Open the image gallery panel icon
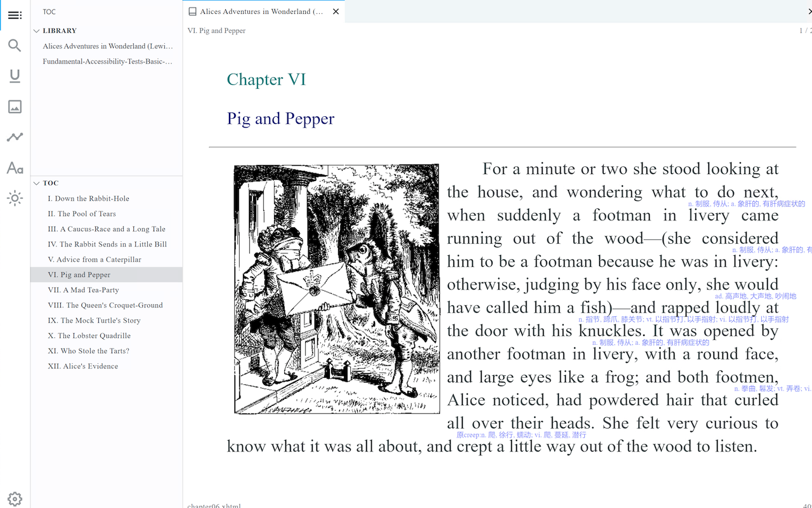 click(x=15, y=107)
